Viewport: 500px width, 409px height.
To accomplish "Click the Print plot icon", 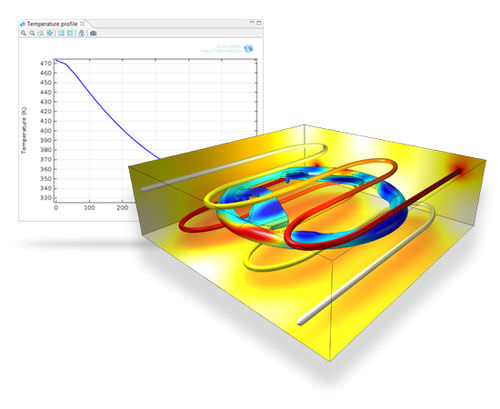I will point(82,33).
